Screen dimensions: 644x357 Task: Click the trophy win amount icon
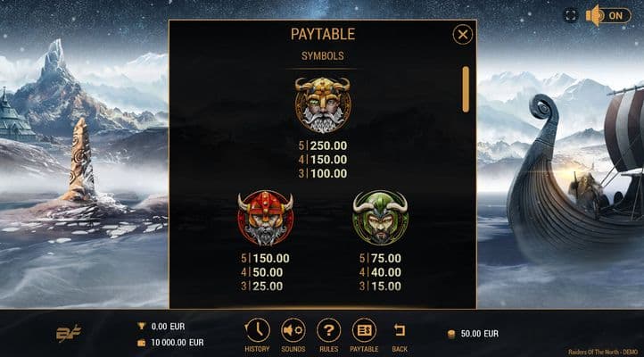pos(141,326)
